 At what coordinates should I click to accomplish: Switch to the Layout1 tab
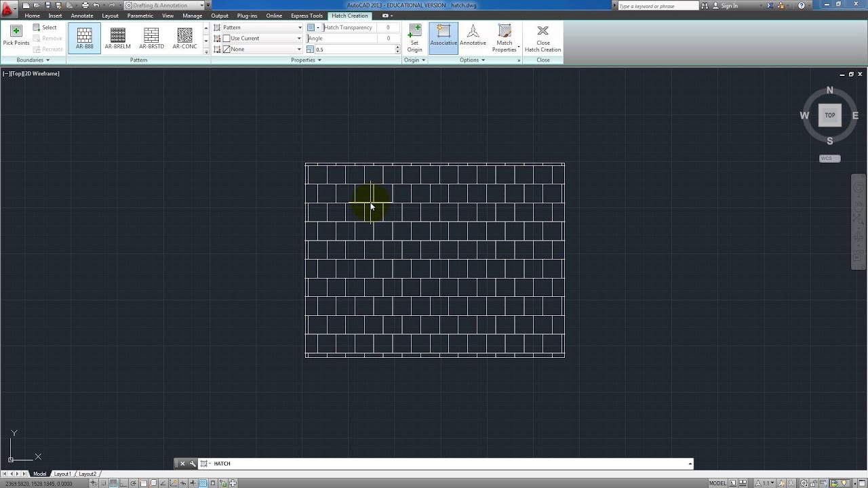[x=62, y=474]
